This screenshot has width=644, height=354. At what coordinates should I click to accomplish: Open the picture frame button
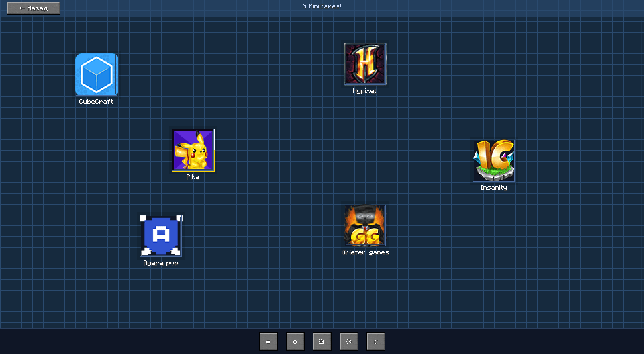(322, 342)
